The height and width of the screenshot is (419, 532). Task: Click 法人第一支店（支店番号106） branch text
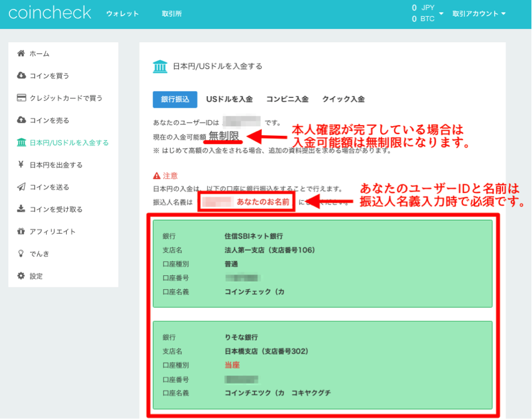pos(270,250)
